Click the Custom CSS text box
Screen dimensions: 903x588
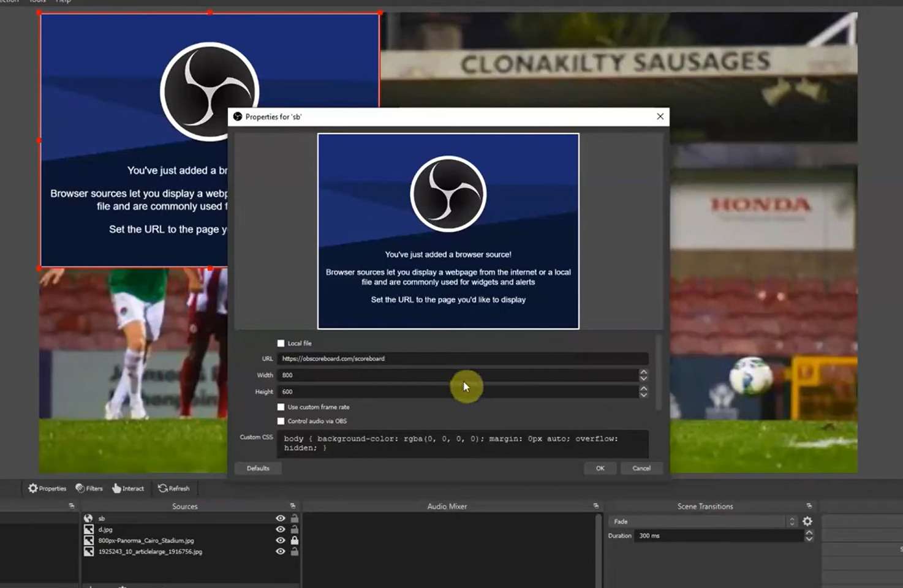click(x=463, y=443)
